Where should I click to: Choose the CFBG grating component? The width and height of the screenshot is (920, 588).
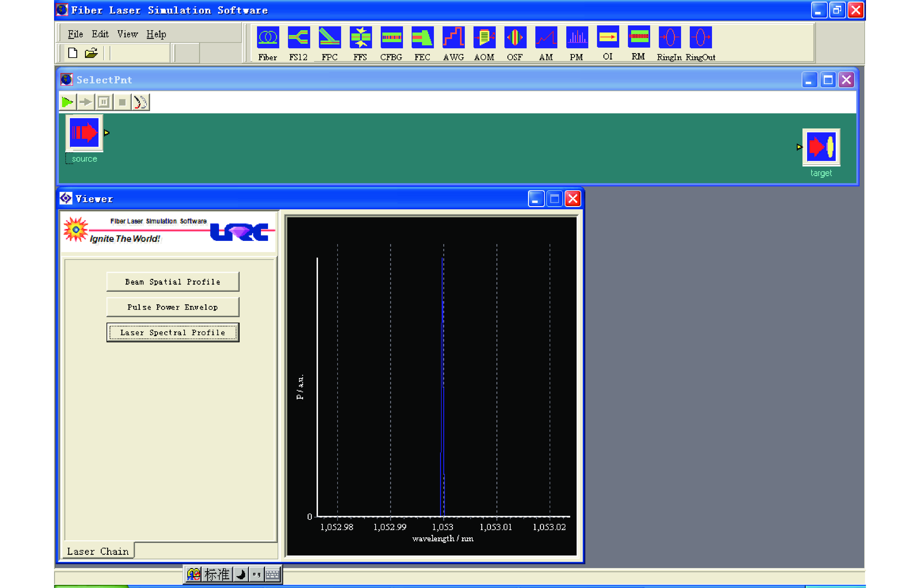392,37
